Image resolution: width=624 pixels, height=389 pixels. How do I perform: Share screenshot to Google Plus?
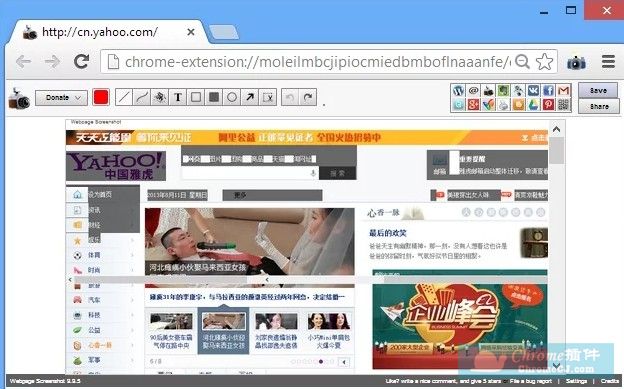click(473, 105)
